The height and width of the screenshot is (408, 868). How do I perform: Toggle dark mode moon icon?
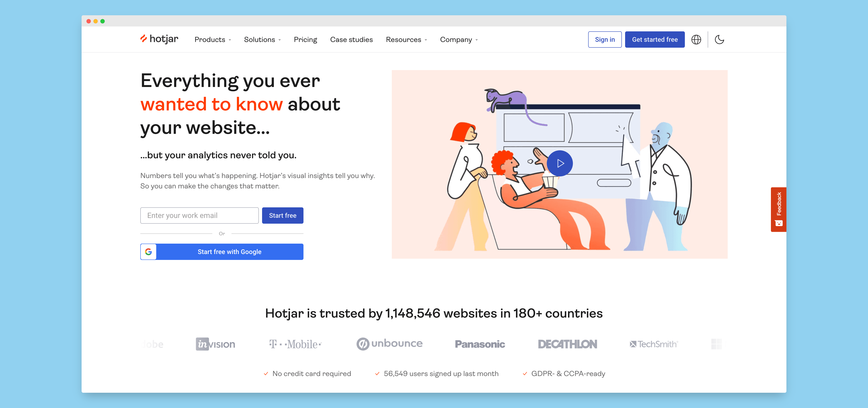719,40
